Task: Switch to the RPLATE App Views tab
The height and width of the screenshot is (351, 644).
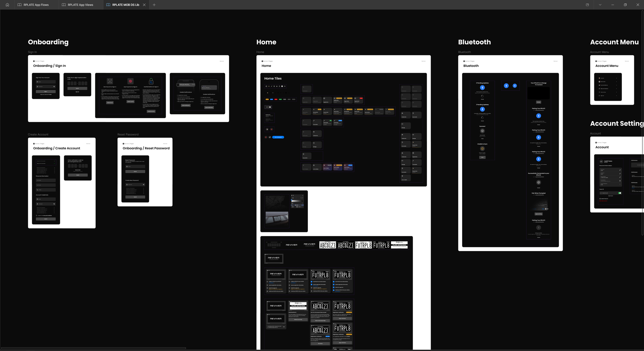Action: pos(80,5)
